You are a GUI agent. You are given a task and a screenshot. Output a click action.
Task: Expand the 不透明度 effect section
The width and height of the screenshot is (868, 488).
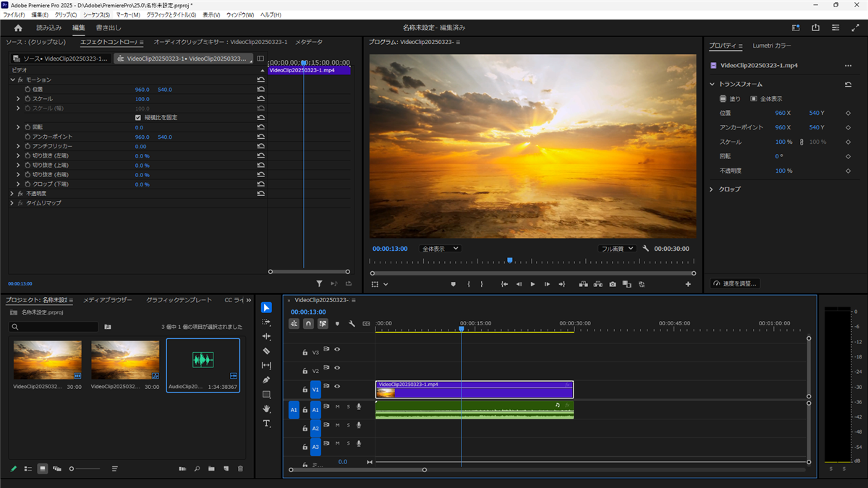[x=12, y=194]
